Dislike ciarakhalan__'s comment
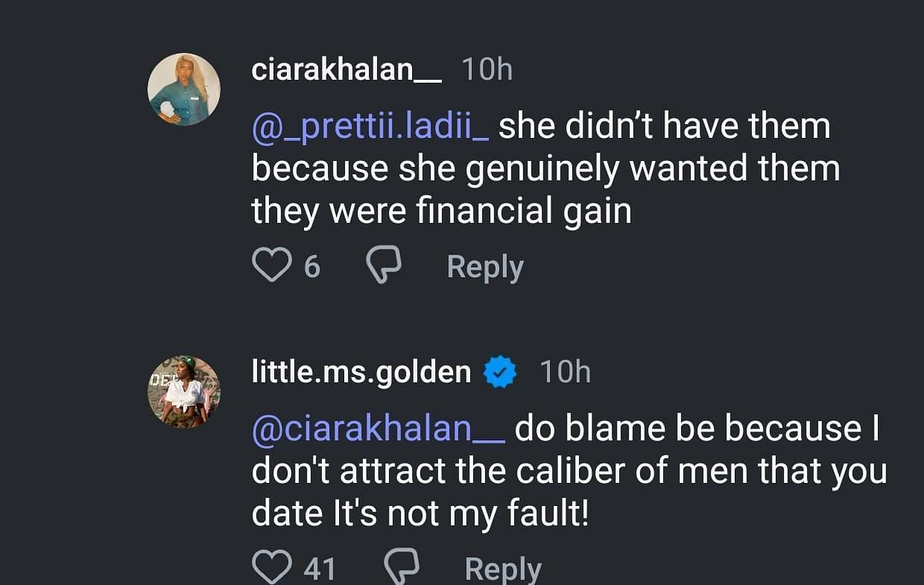Image resolution: width=924 pixels, height=585 pixels. [385, 266]
